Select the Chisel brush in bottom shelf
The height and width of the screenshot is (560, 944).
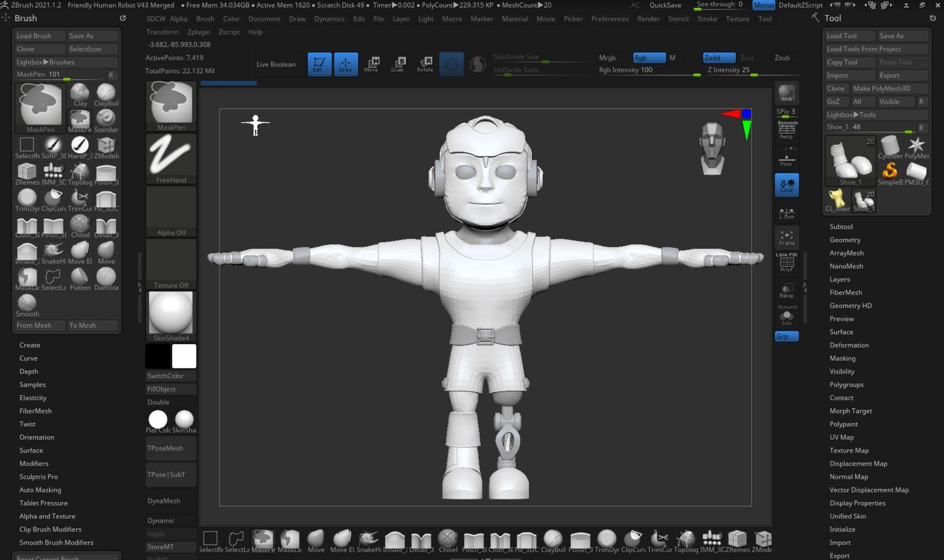coord(448,541)
